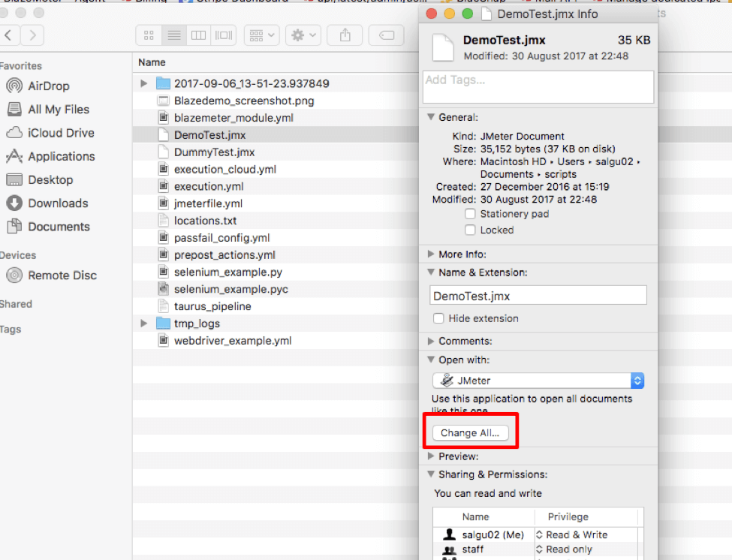Screen dimensions: 732x560
Task: Click the Share toolbar icon
Action: tap(345, 35)
